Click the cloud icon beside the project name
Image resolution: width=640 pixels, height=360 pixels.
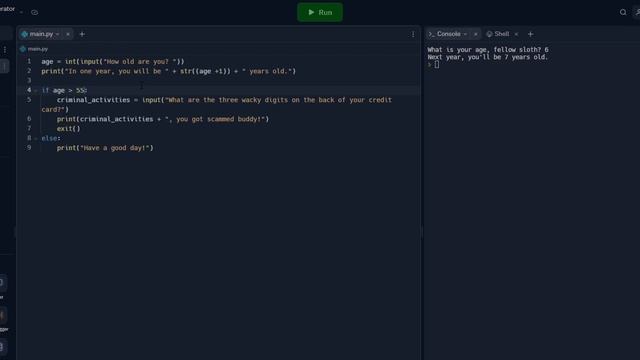35,12
